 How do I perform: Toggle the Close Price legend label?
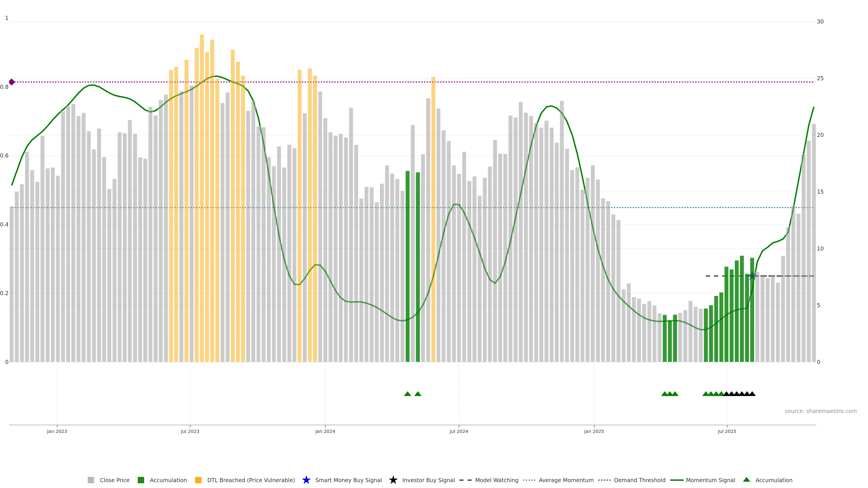coord(115,480)
